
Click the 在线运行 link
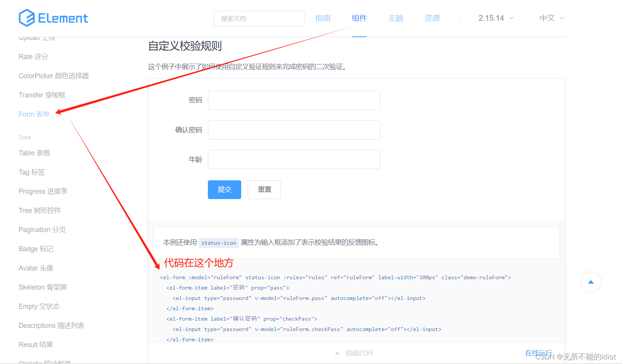tap(539, 353)
